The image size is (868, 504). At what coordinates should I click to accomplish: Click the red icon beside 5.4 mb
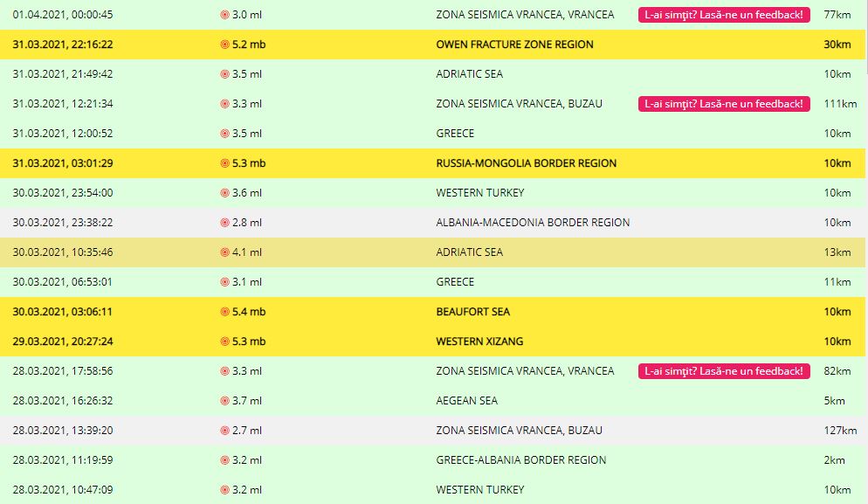[x=224, y=312]
